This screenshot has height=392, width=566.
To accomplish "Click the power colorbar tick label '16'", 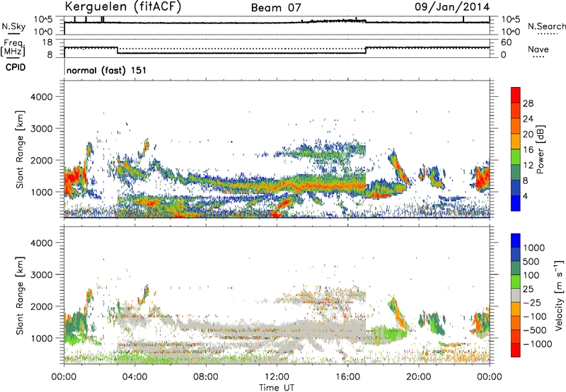I will [x=528, y=150].
